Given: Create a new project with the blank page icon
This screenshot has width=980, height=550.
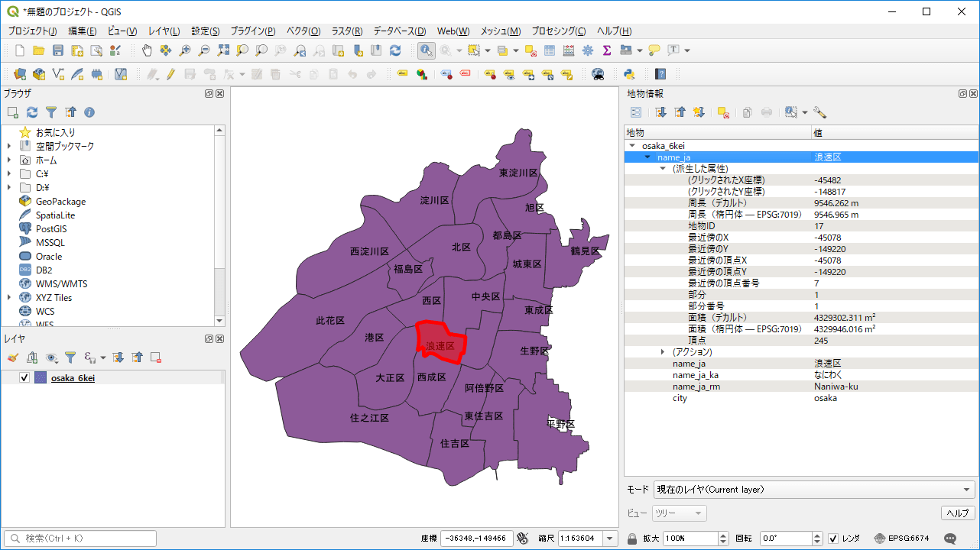Looking at the screenshot, I should click(x=20, y=50).
